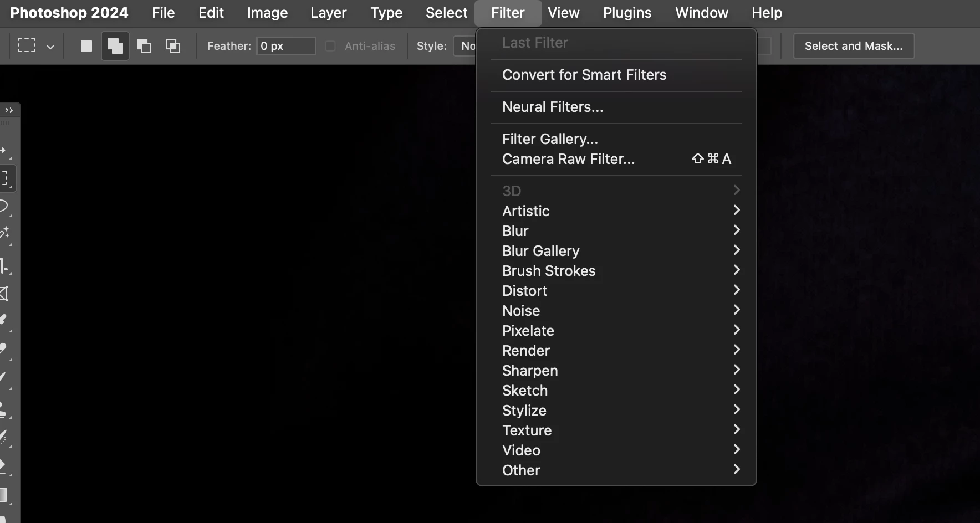Select the Brush tool in the toolbar
This screenshot has height=523, width=980.
pyautogui.click(x=4, y=378)
